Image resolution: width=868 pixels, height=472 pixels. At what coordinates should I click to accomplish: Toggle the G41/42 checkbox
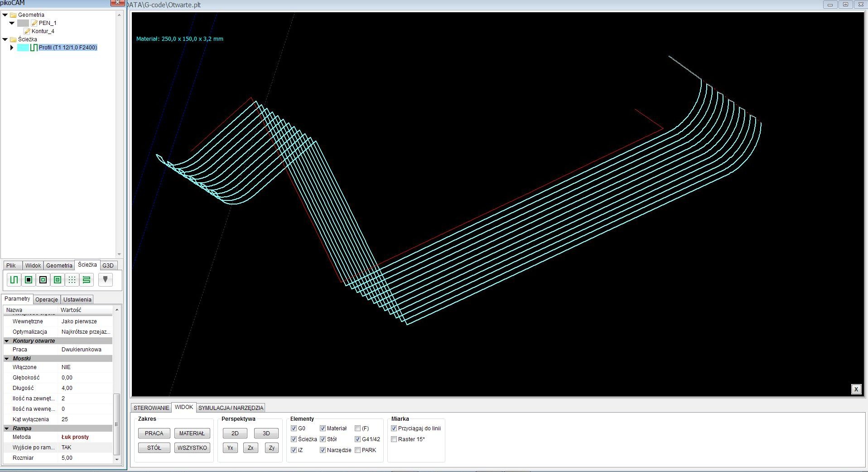357,439
